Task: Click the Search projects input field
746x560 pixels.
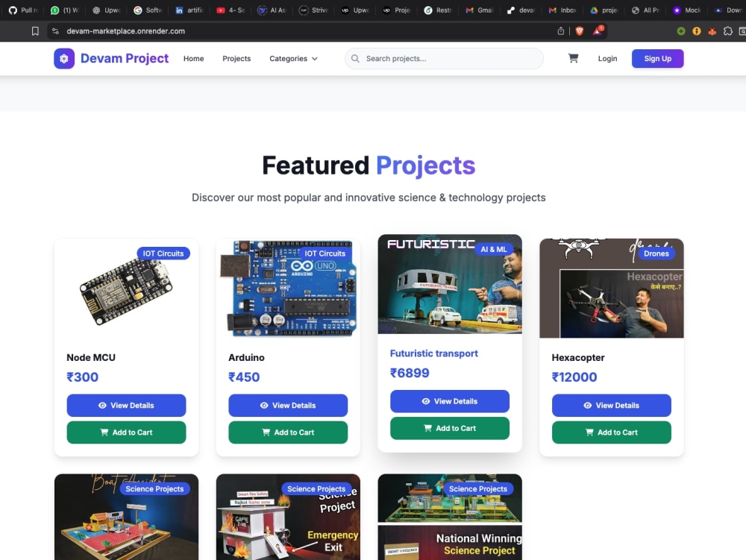Action: (444, 58)
